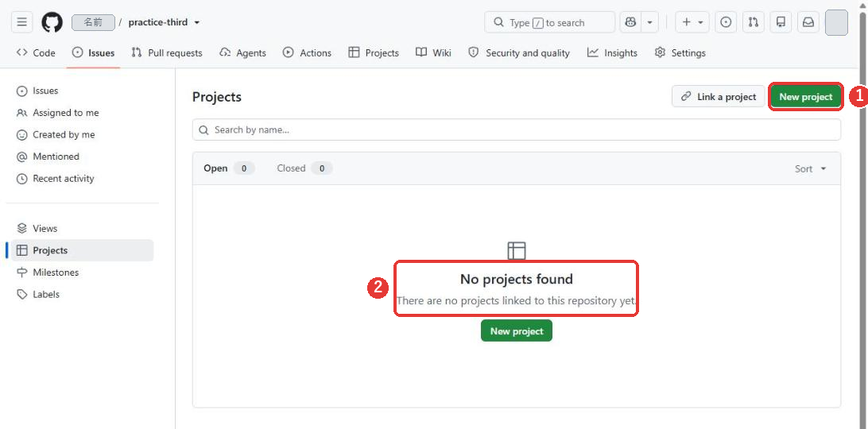Open the pull requests icon in the header
Screen dimensions: 868x429
pyautogui.click(x=754, y=22)
